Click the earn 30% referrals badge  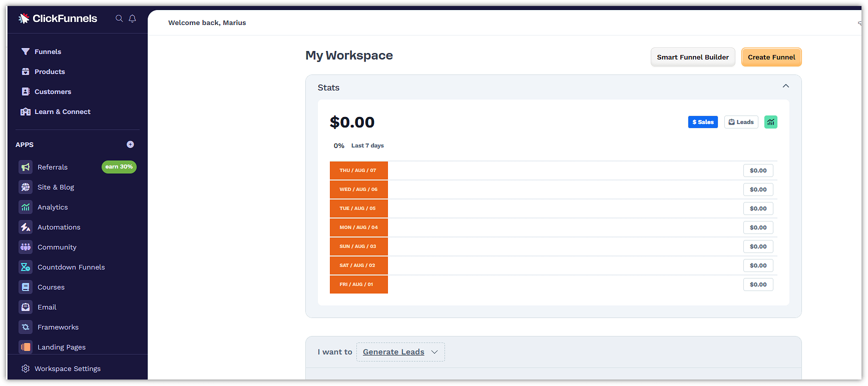point(119,167)
